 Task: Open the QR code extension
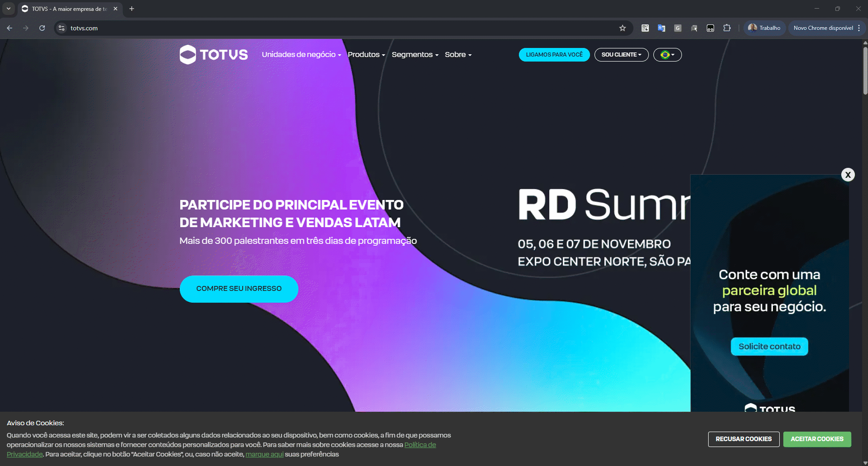pyautogui.click(x=645, y=28)
